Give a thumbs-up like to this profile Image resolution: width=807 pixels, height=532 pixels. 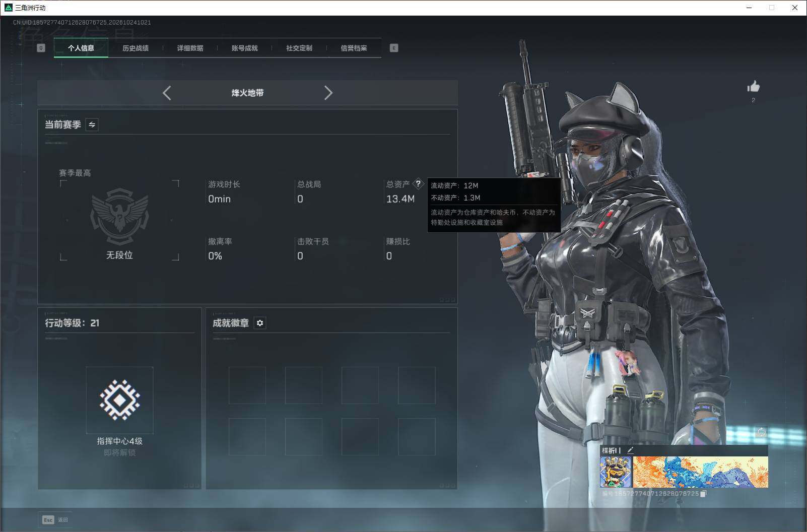point(753,87)
